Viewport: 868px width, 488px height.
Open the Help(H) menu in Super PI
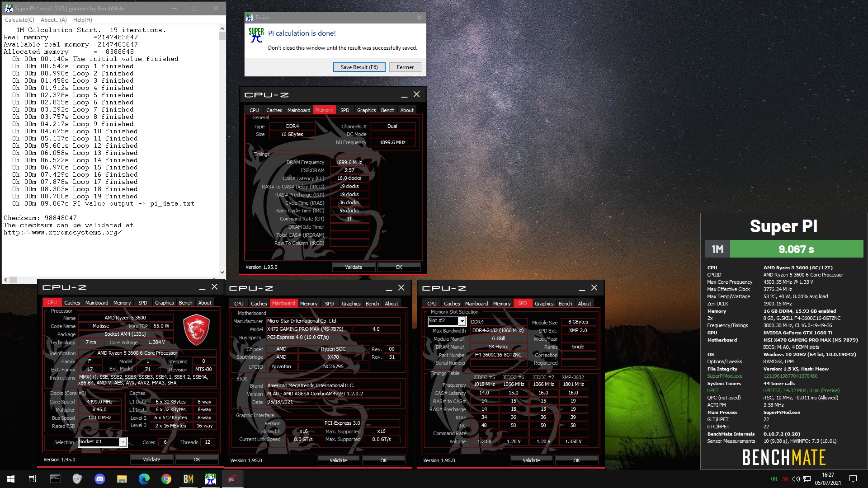click(x=83, y=20)
